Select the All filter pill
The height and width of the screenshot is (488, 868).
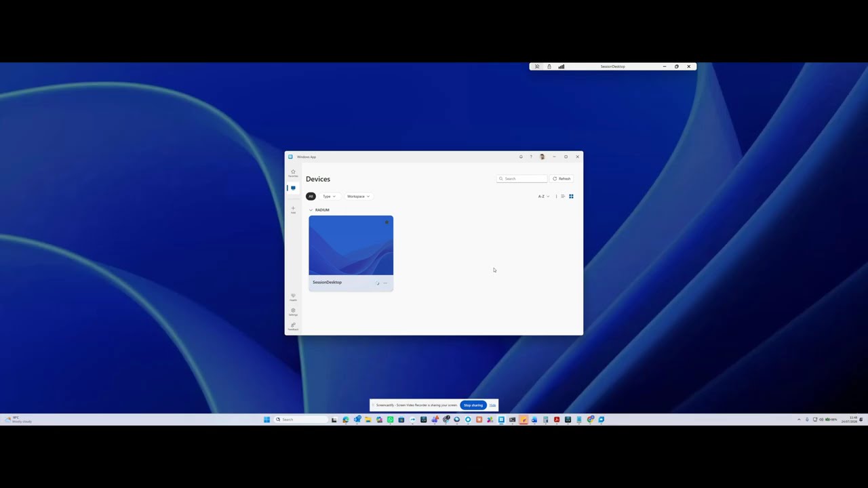(311, 197)
